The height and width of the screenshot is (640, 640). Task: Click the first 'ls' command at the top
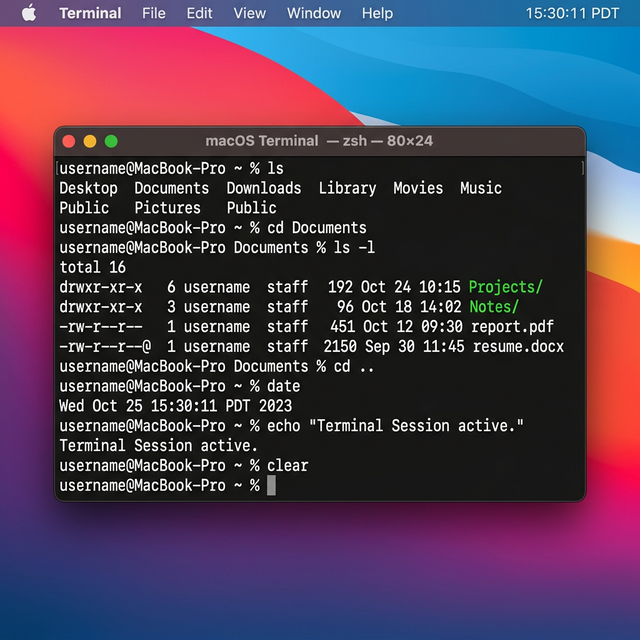click(276, 168)
